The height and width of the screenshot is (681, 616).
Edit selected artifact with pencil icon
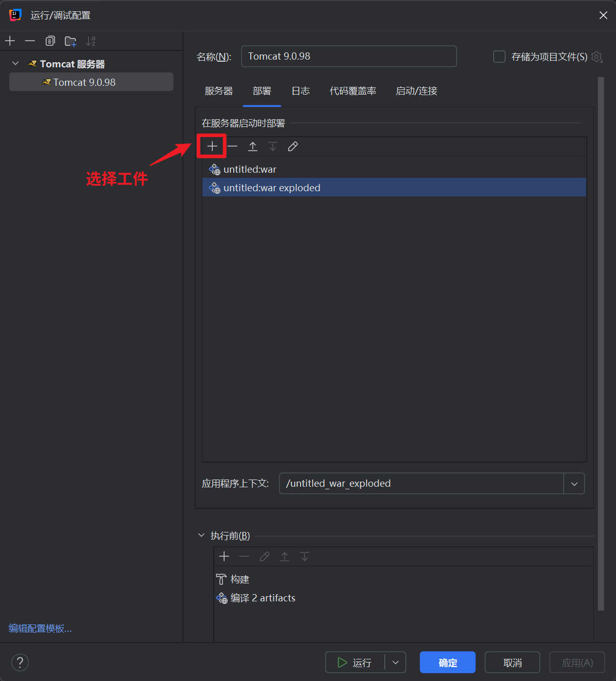tap(293, 146)
